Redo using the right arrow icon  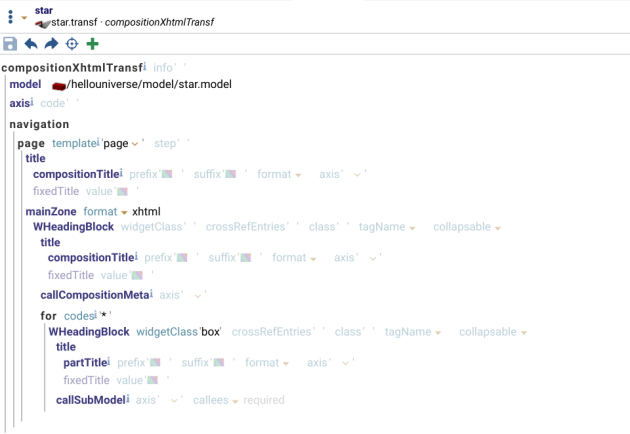(x=51, y=43)
